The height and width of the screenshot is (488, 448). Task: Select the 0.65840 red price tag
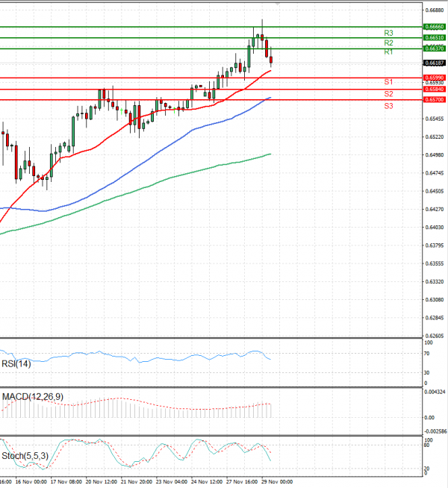[x=435, y=90]
